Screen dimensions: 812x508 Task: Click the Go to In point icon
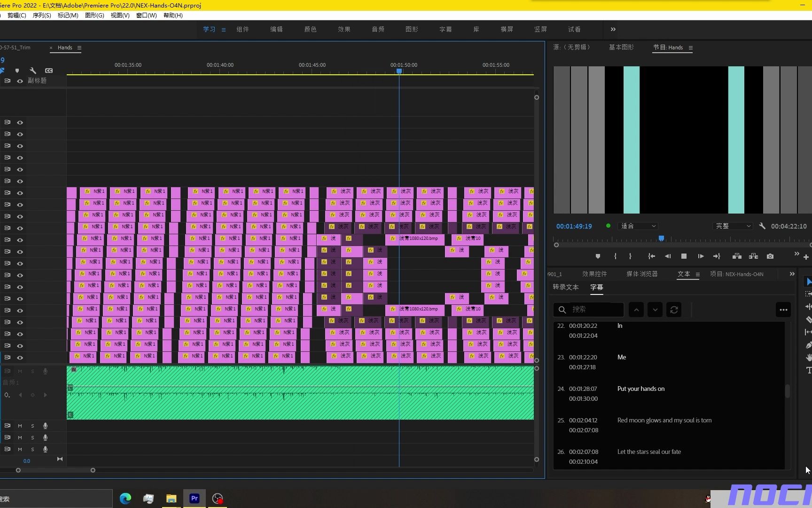(x=651, y=256)
